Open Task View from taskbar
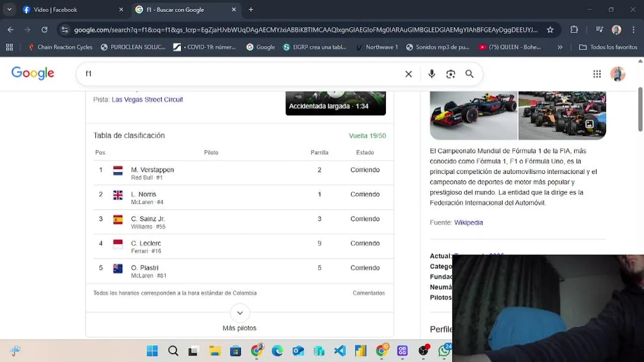 coord(193,351)
